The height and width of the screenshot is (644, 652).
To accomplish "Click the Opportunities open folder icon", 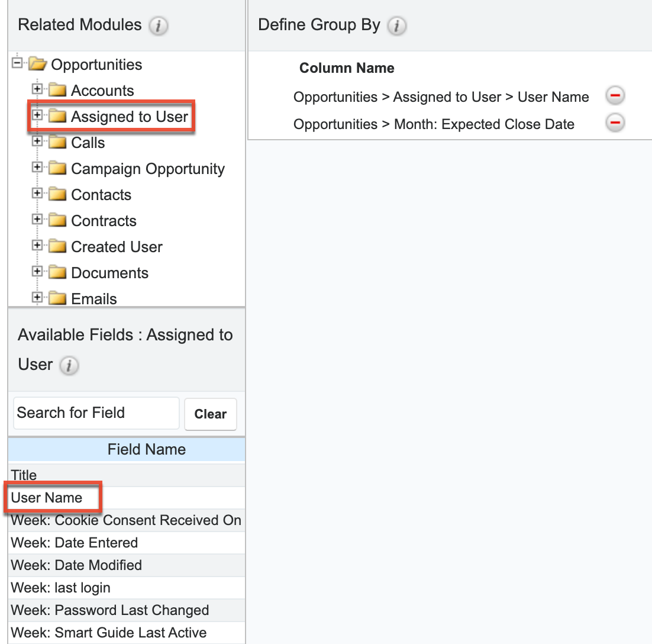I will (38, 64).
